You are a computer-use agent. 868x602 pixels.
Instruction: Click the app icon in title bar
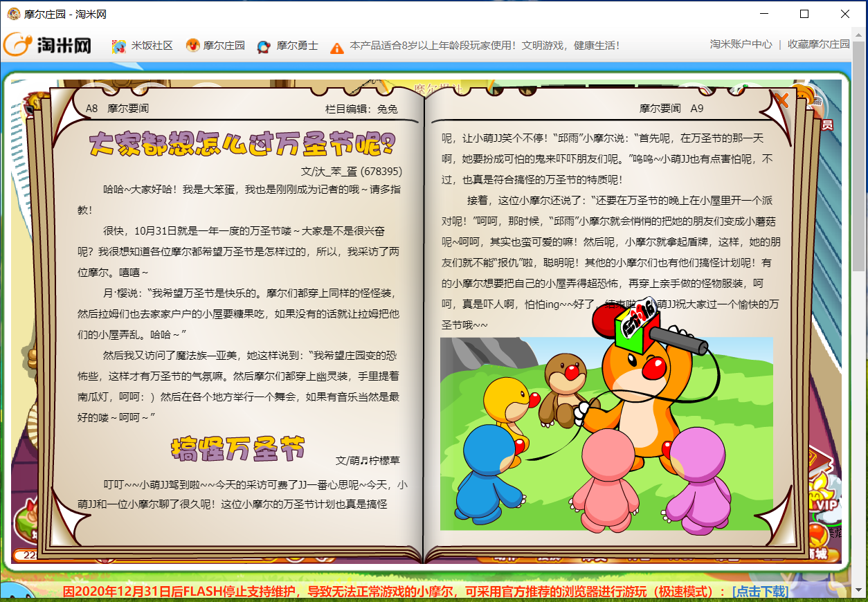point(13,14)
